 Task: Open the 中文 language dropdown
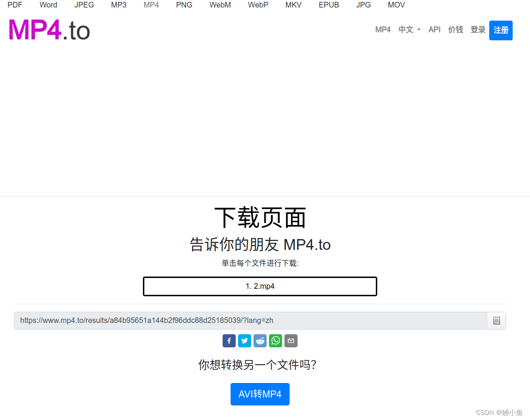tap(409, 30)
